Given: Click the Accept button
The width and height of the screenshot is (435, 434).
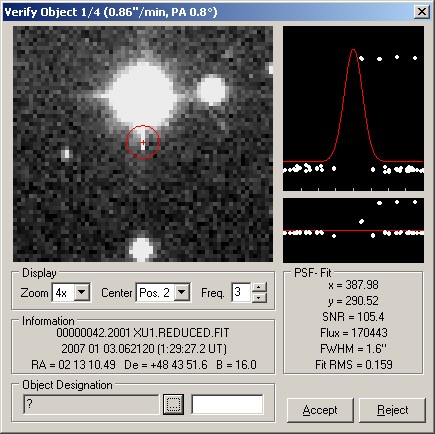Looking at the screenshot, I should 320,410.
